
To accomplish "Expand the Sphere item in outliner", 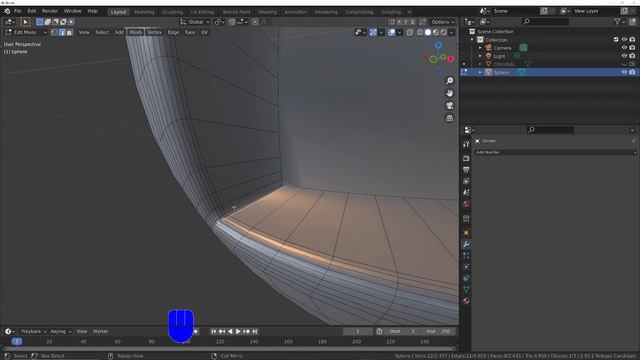I will 480,72.
